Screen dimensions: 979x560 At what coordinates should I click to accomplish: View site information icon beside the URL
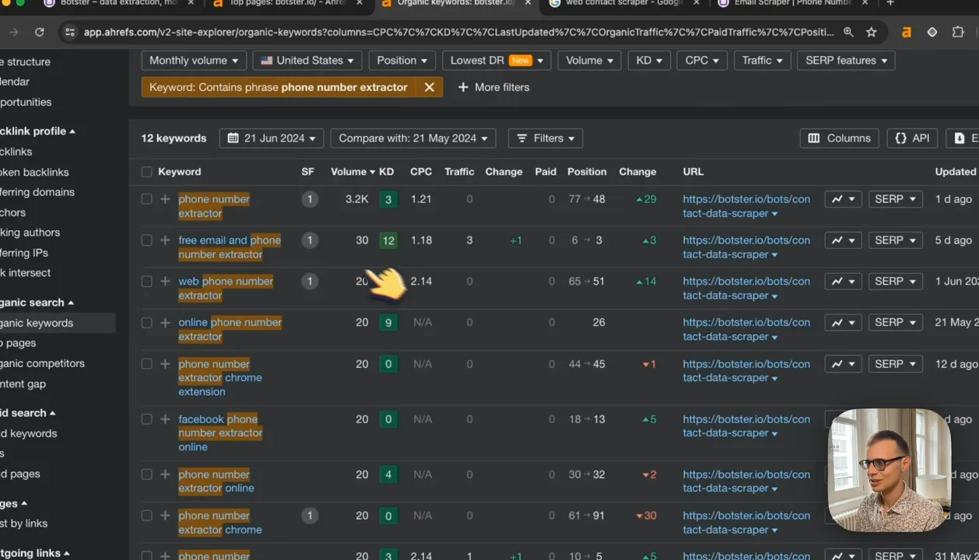[x=69, y=32]
